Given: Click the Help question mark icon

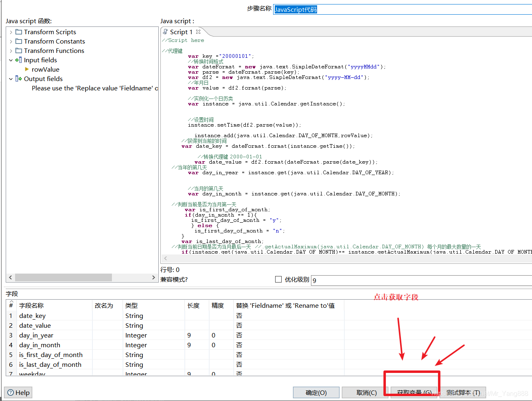Looking at the screenshot, I should (11, 392).
